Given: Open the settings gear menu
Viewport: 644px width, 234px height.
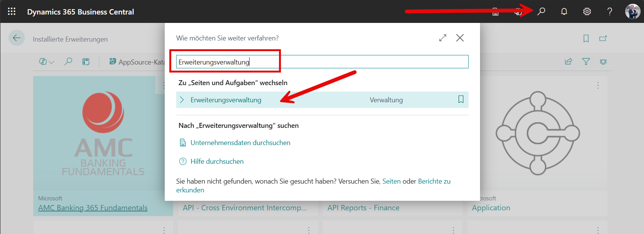Looking at the screenshot, I should (587, 11).
